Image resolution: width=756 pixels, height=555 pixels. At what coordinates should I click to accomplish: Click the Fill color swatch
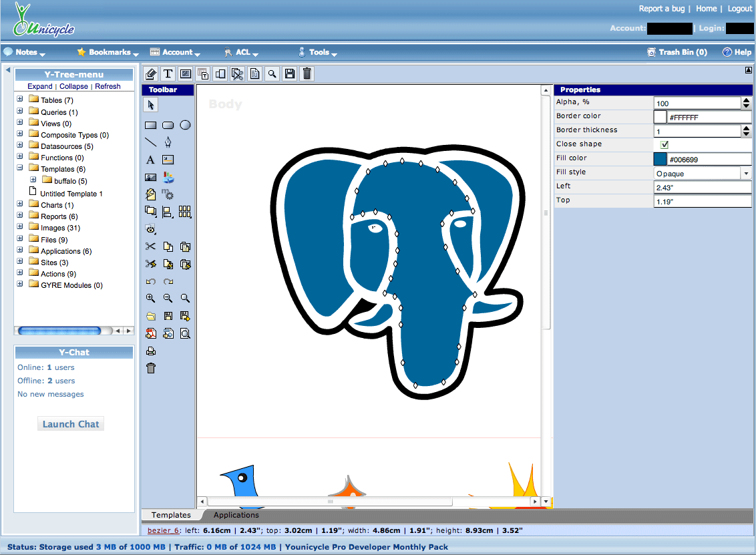click(x=660, y=159)
